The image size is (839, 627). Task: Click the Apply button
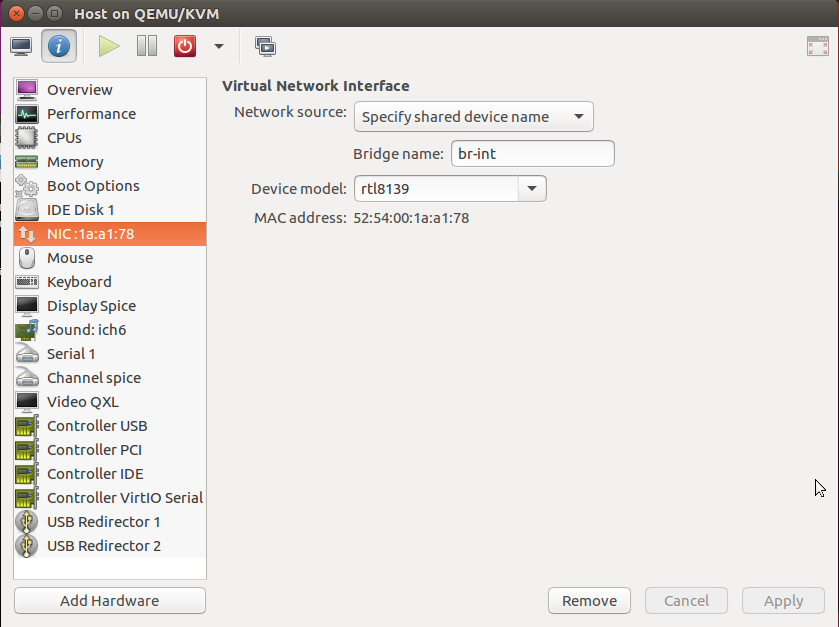(783, 601)
